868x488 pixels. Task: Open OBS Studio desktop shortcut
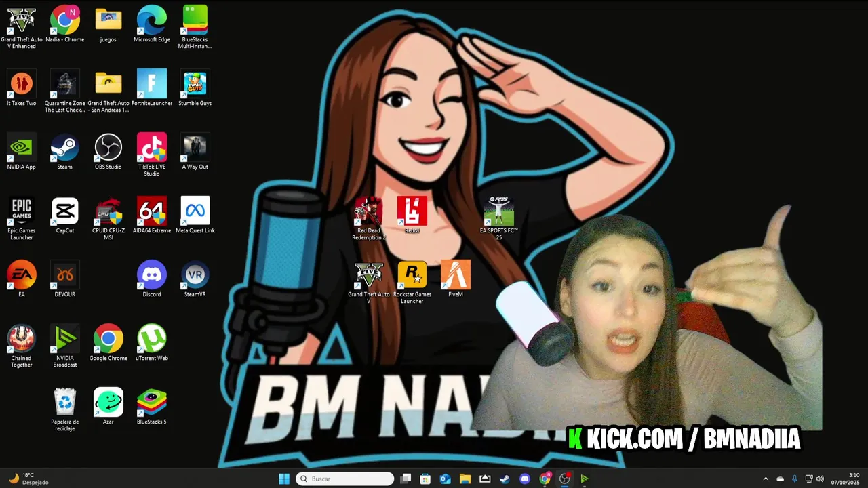[x=108, y=152]
